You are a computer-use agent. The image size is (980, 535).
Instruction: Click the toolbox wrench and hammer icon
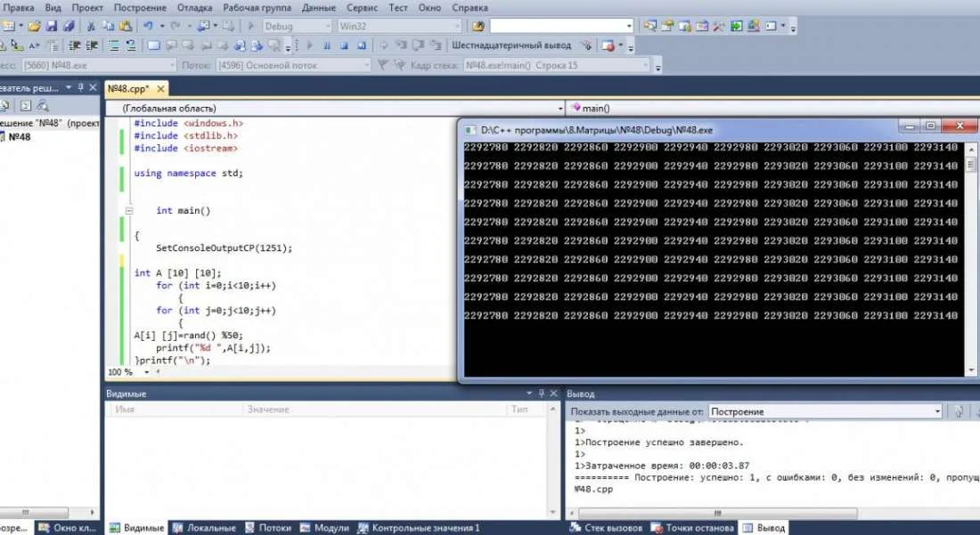[x=719, y=27]
